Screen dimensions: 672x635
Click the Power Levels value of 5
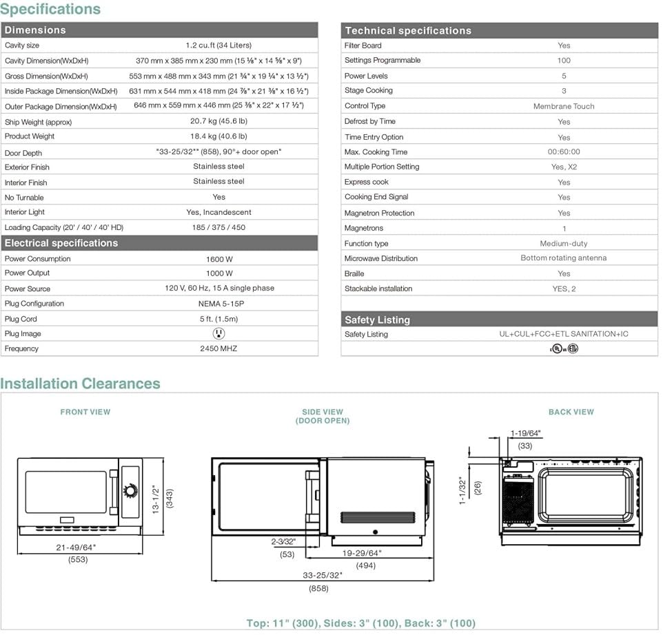click(564, 74)
